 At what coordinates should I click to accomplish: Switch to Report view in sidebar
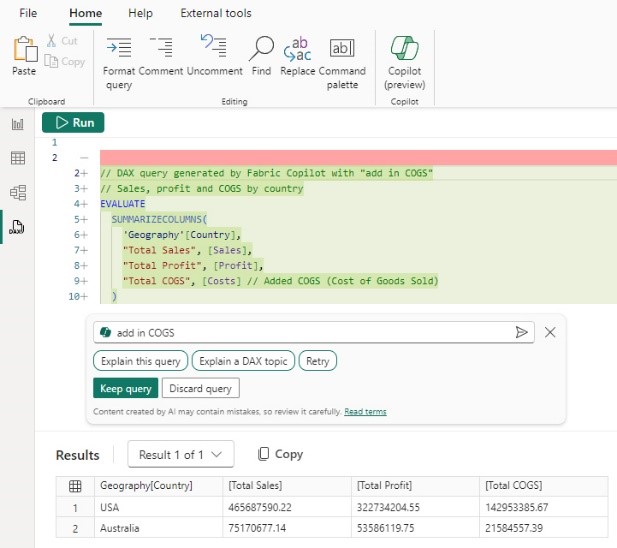[x=17, y=124]
